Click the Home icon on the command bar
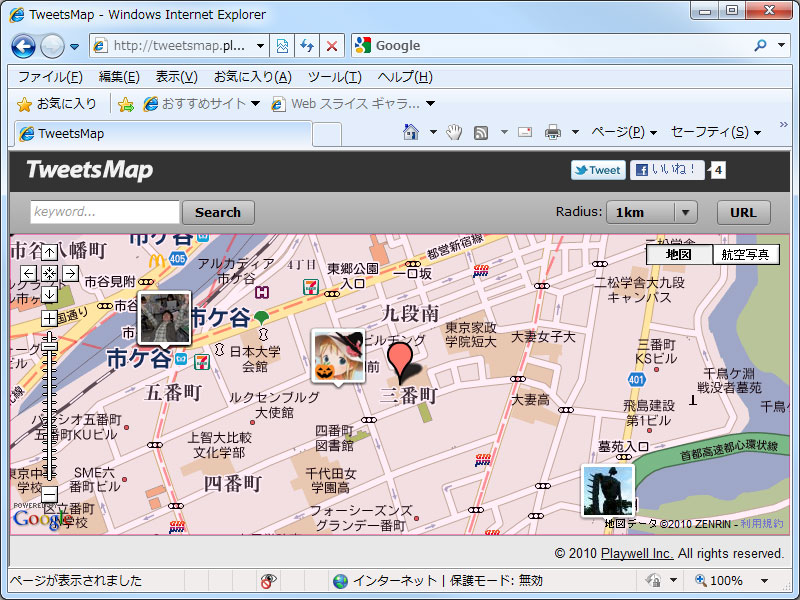 point(409,131)
